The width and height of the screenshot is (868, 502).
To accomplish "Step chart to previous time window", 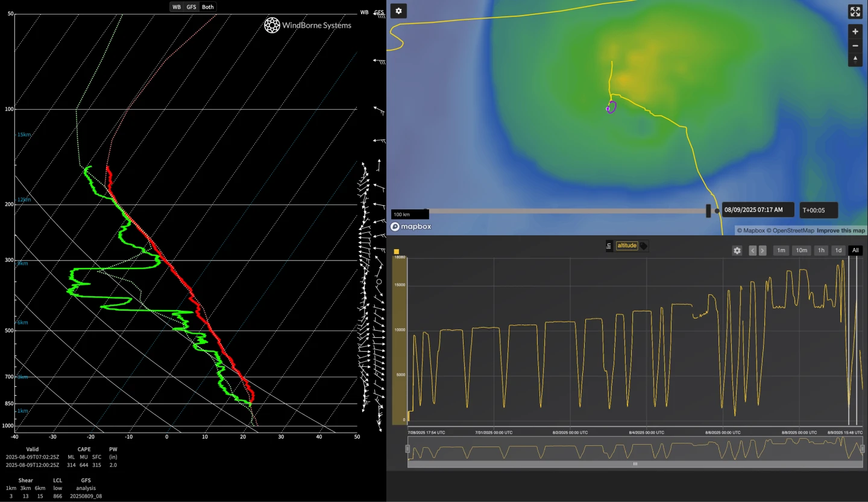I will coord(753,250).
